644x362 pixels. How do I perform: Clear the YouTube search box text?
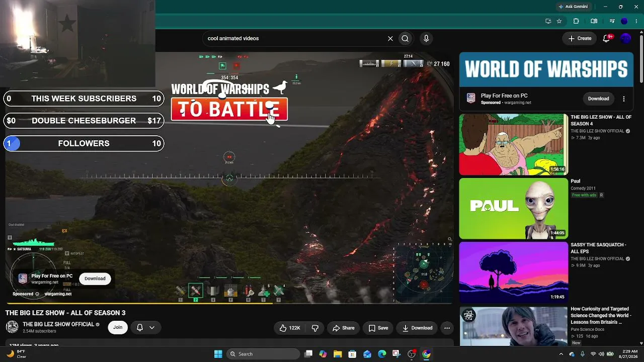[x=390, y=38]
